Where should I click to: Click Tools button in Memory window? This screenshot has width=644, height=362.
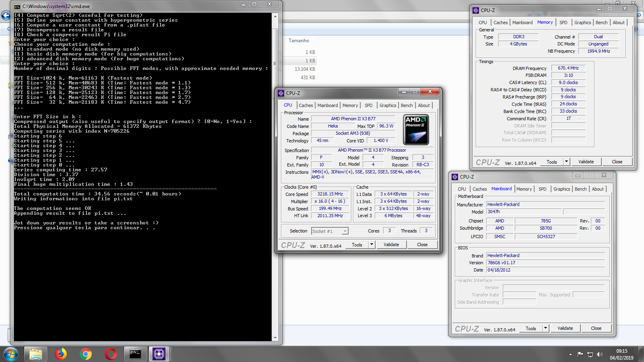point(552,162)
